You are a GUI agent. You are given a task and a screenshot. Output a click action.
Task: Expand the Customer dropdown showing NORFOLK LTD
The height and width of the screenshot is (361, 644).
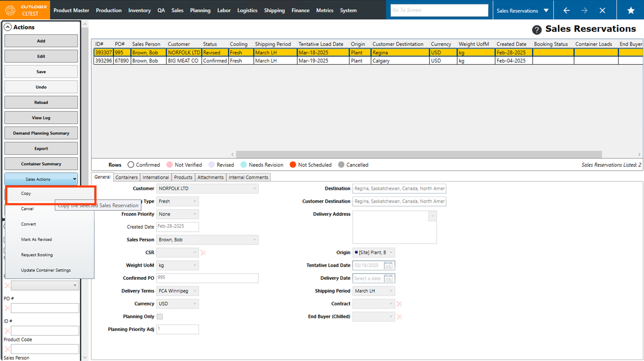tap(254, 188)
